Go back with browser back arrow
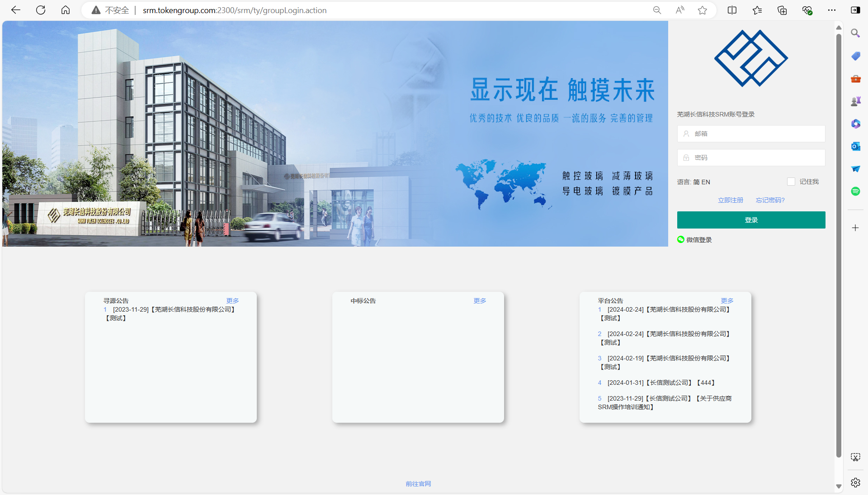The width and height of the screenshot is (868, 495). tap(16, 10)
